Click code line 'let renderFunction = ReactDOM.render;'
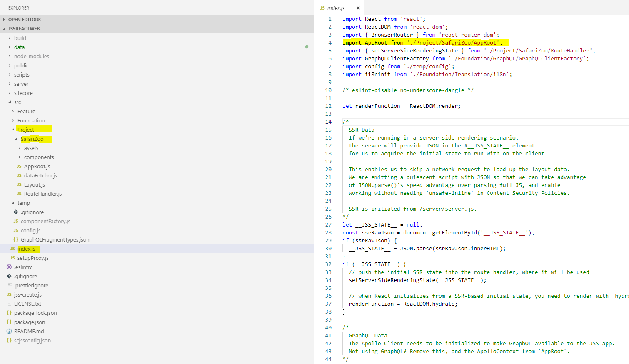 402,106
